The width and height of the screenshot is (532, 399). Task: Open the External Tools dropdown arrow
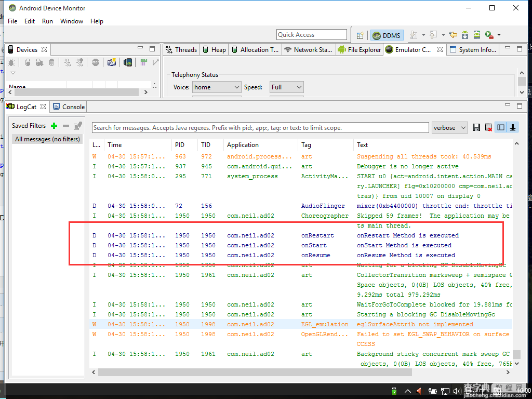499,35
